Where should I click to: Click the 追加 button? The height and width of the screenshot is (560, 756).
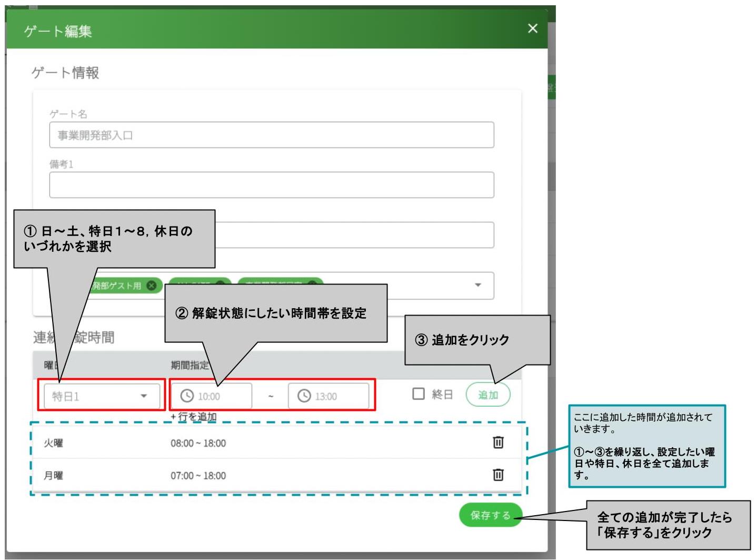pyautogui.click(x=488, y=395)
